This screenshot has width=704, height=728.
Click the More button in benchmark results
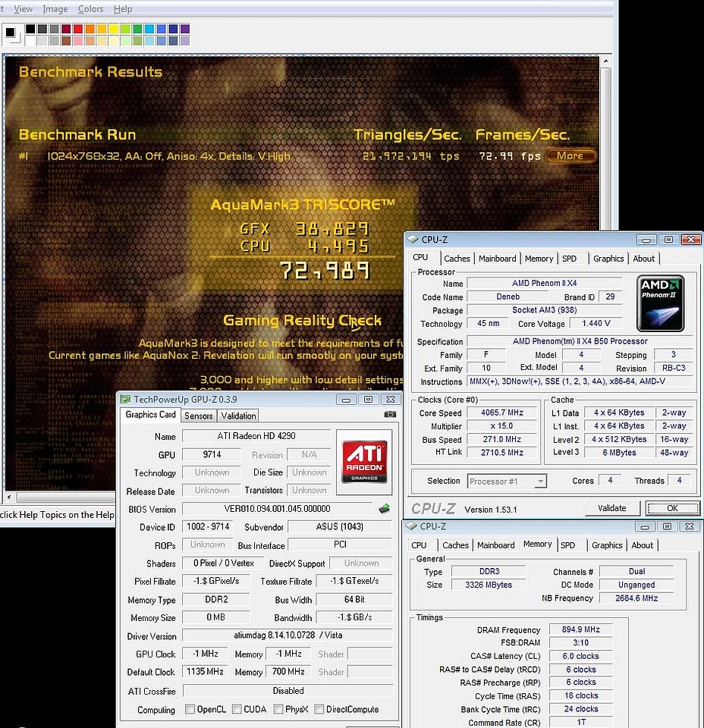[x=570, y=156]
